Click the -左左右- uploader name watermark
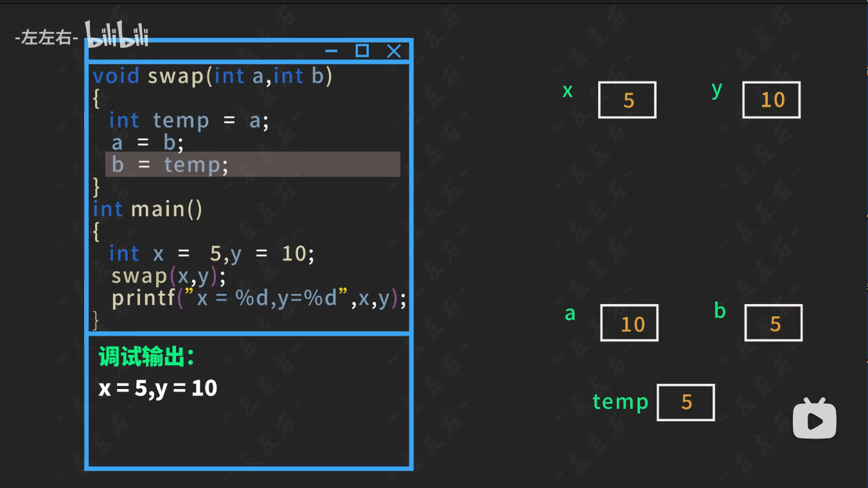868x488 pixels. pos(46,39)
